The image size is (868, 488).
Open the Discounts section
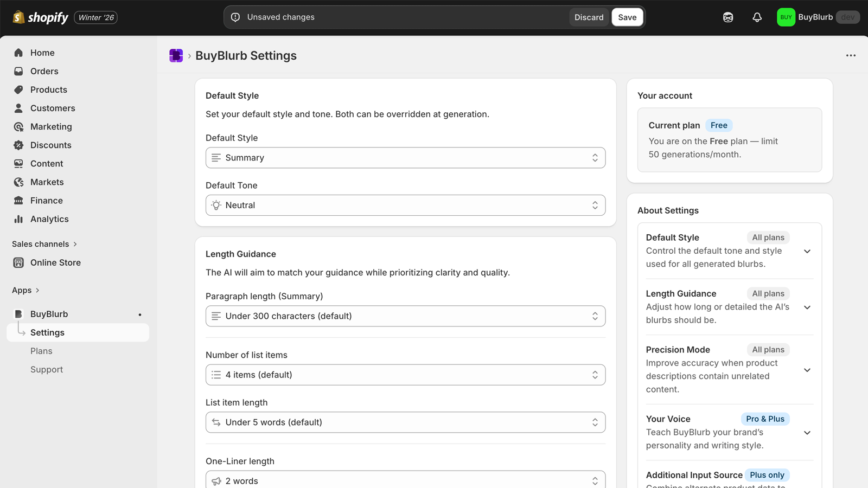tap(50, 145)
